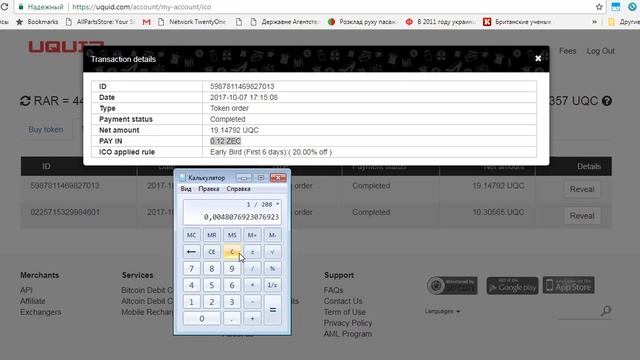Close the Transaction details dialog

click(538, 59)
